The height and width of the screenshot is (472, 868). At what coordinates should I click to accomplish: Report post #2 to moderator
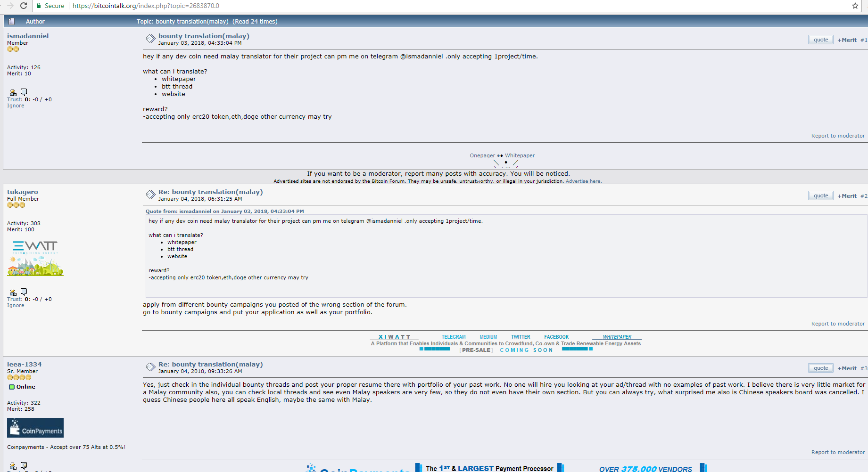pyautogui.click(x=838, y=324)
